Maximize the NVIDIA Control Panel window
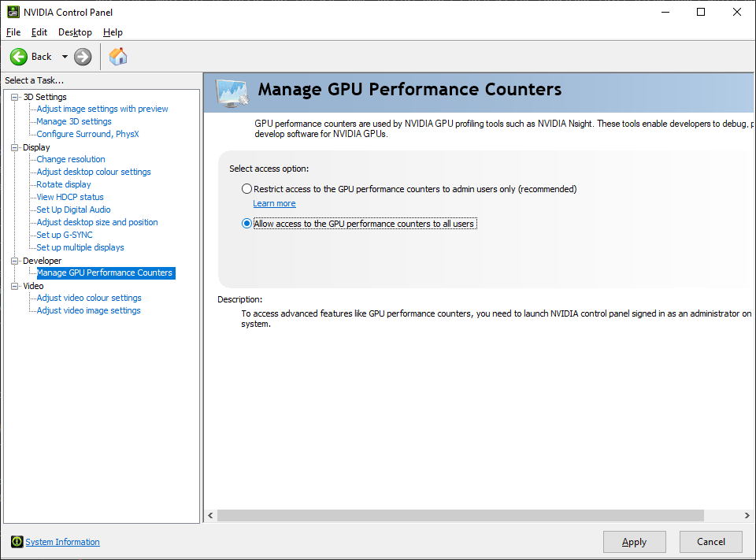 point(701,12)
